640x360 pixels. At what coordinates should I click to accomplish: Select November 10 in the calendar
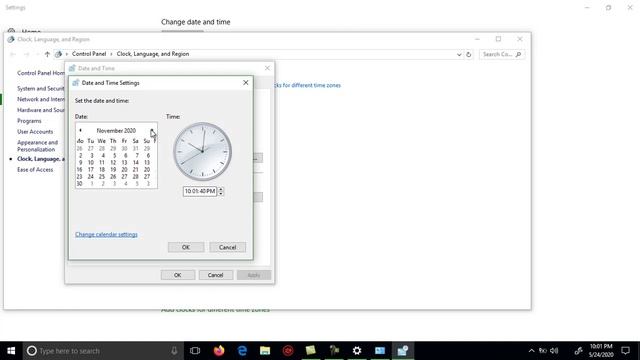91,162
